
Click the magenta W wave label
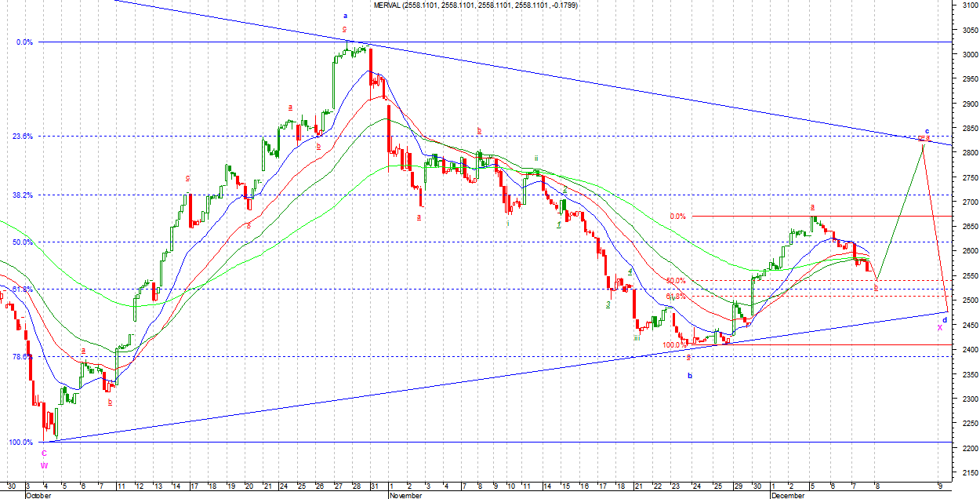click(x=44, y=465)
